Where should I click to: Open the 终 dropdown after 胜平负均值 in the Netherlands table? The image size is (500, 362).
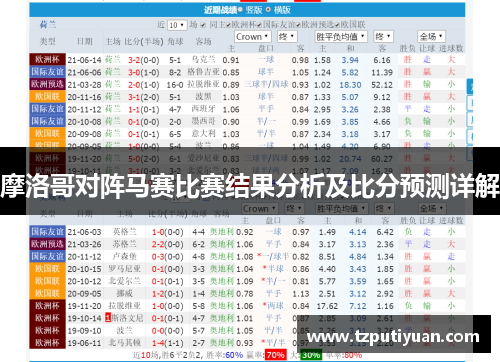(x=383, y=37)
